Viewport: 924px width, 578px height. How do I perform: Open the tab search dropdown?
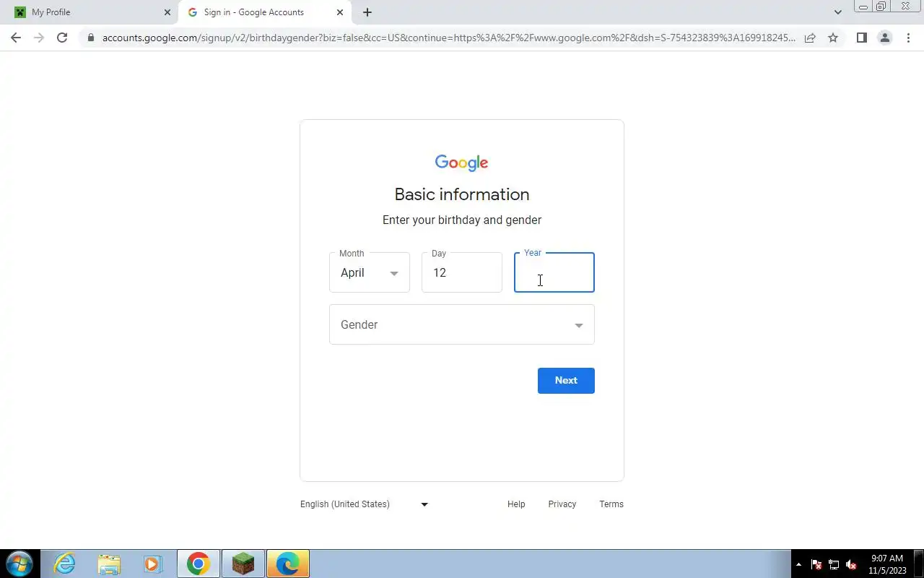838,12
